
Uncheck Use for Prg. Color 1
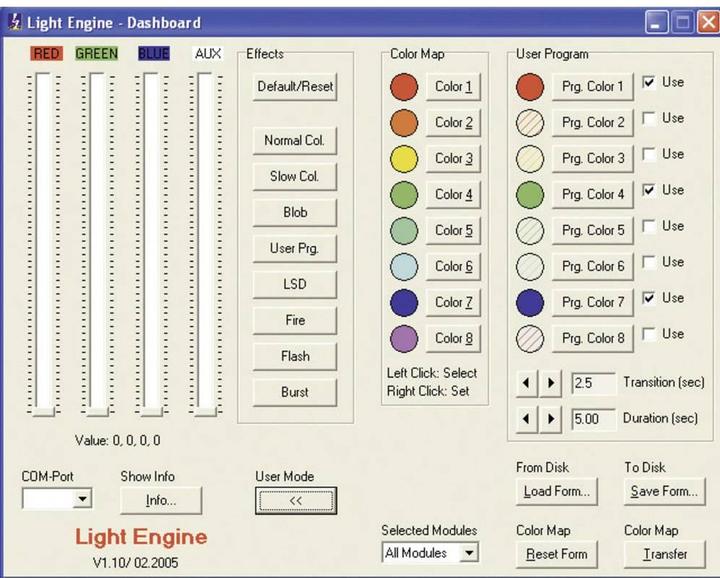tap(649, 82)
